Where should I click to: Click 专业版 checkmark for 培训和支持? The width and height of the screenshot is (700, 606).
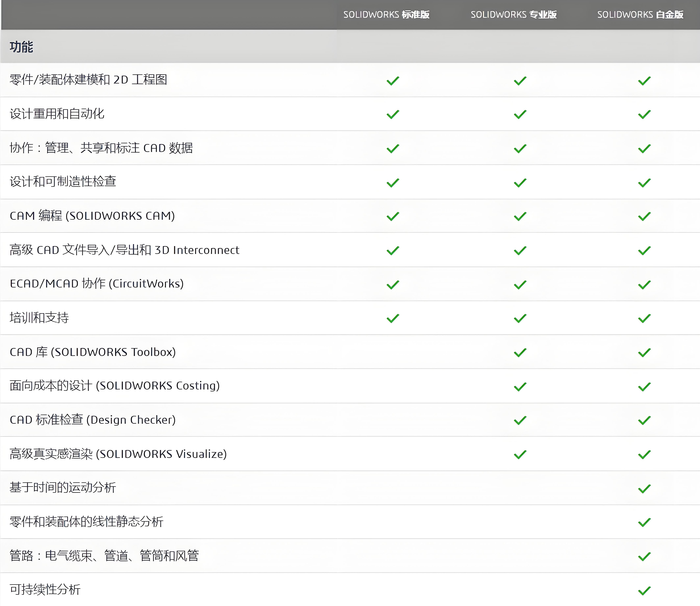pyautogui.click(x=520, y=318)
